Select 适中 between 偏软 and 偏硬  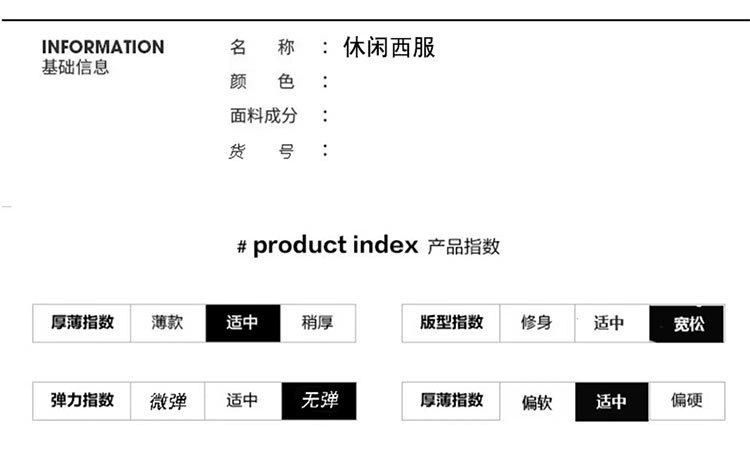click(611, 402)
